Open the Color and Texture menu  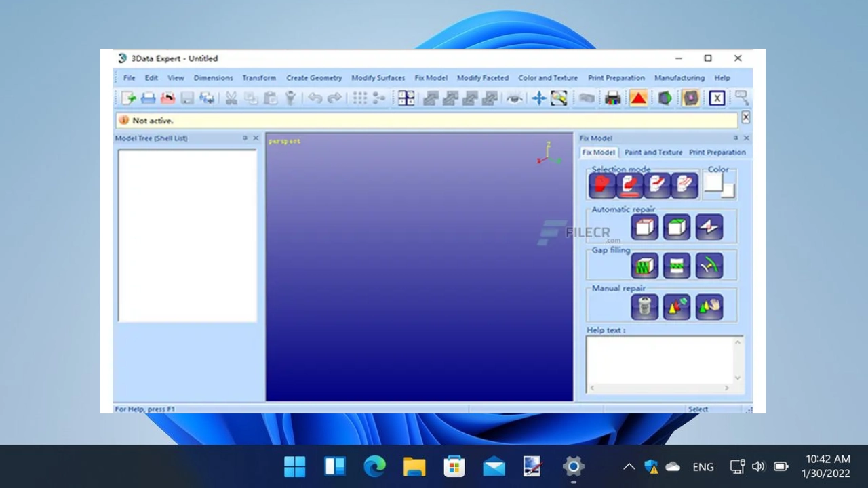pos(548,78)
